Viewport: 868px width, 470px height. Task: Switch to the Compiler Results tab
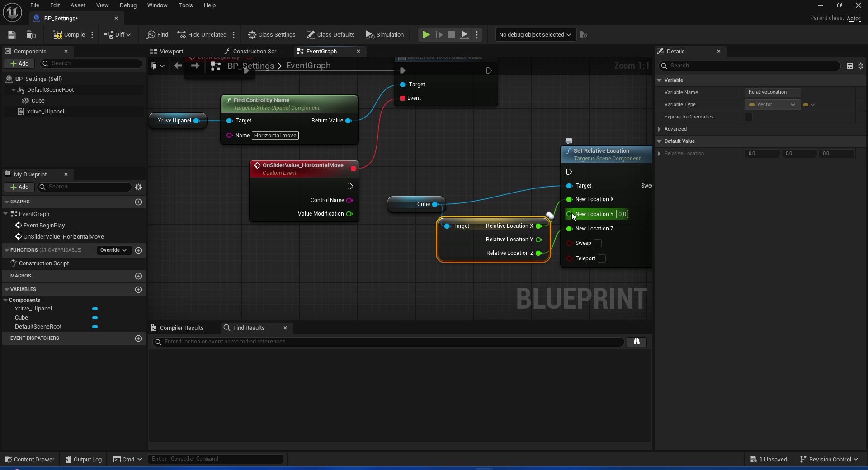point(177,328)
